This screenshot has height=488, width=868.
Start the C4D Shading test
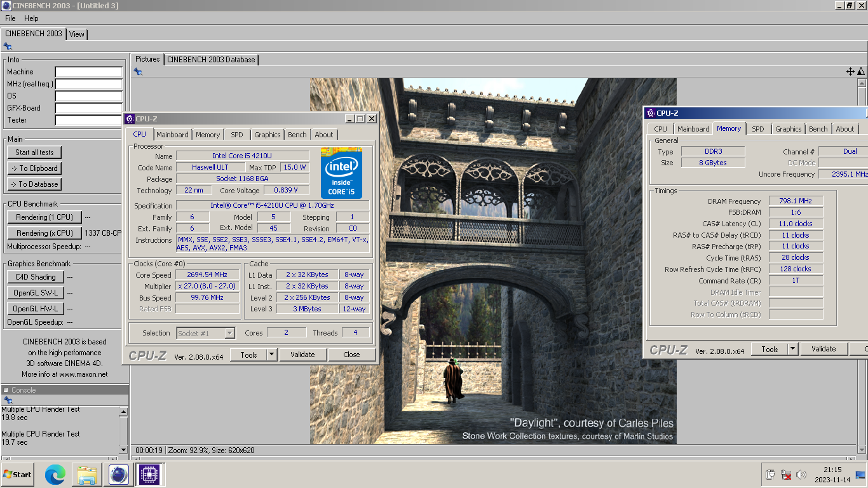tap(36, 277)
